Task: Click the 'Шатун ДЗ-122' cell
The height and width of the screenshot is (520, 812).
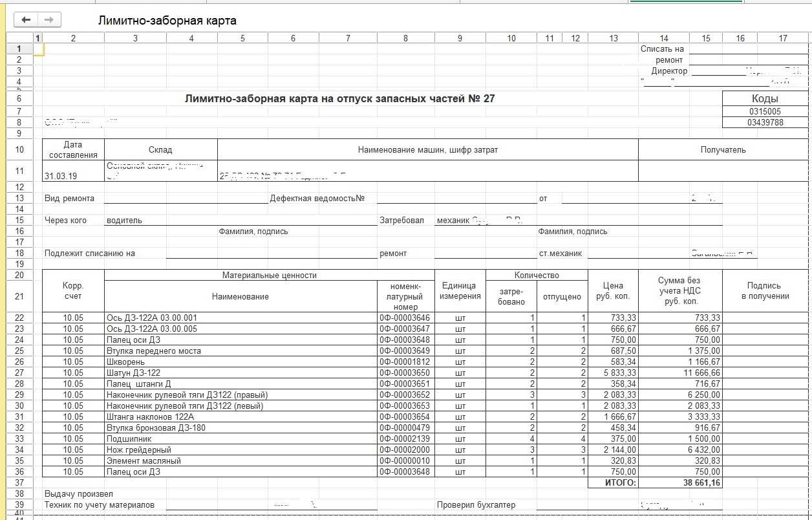Action: click(240, 373)
